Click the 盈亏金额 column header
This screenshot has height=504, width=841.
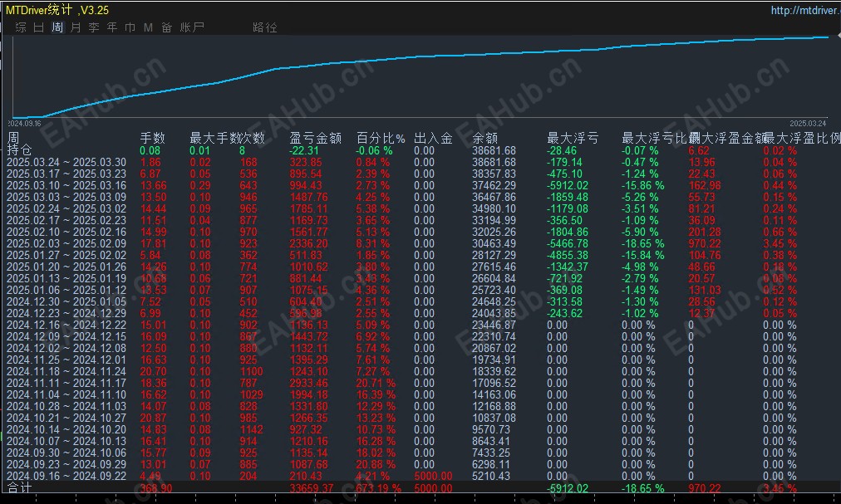[x=316, y=139]
